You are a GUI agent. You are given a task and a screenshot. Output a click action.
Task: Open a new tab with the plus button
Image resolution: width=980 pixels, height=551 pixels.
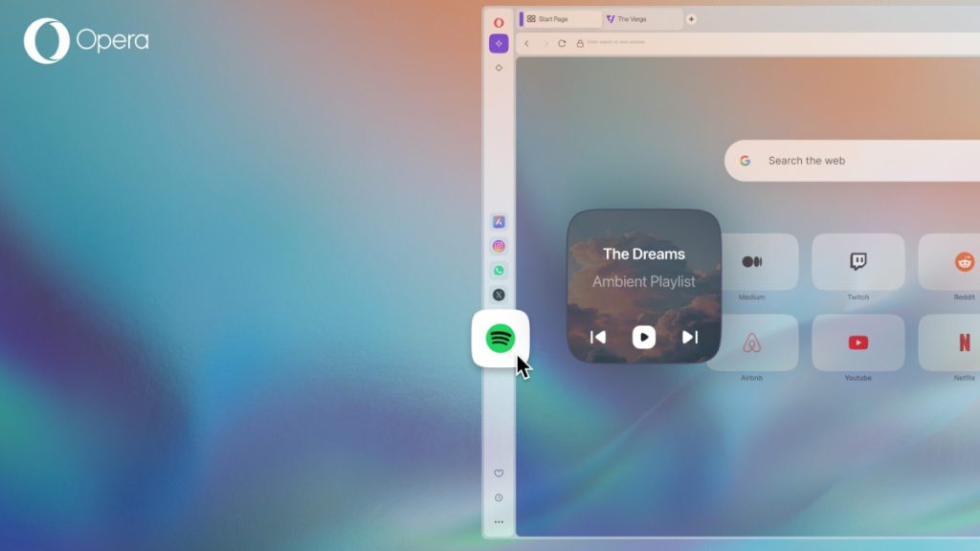point(692,18)
